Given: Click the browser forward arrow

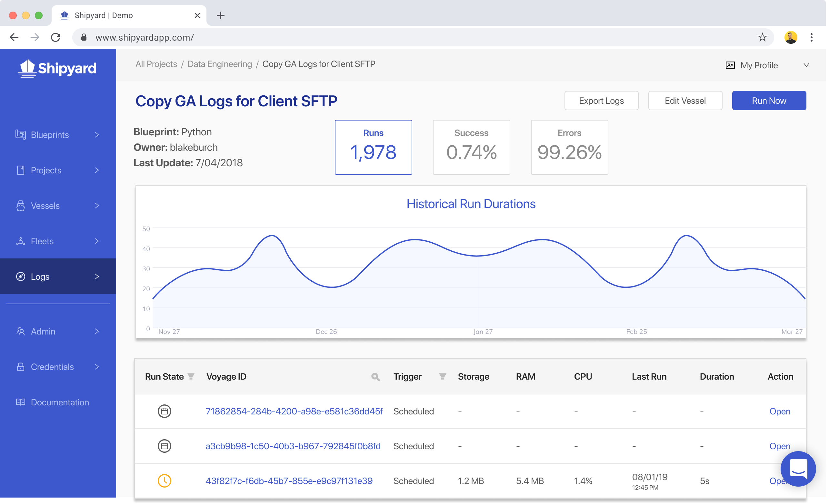Looking at the screenshot, I should coord(35,37).
